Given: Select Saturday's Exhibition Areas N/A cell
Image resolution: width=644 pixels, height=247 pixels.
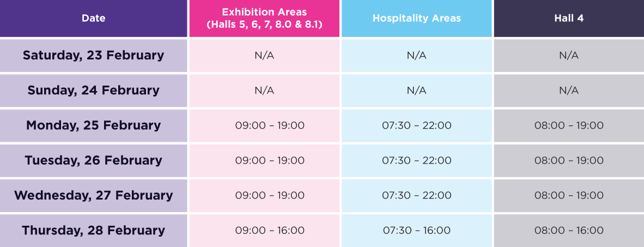Looking at the screenshot, I should [x=264, y=56].
